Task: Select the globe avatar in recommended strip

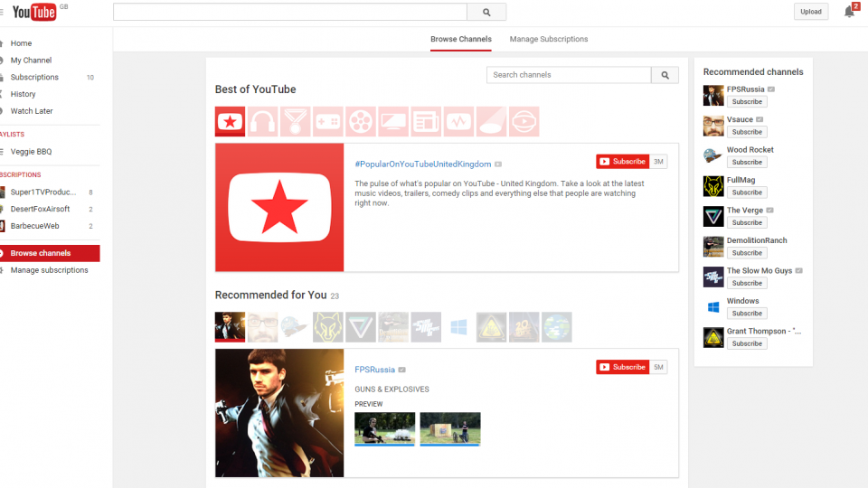Action: [x=556, y=326]
